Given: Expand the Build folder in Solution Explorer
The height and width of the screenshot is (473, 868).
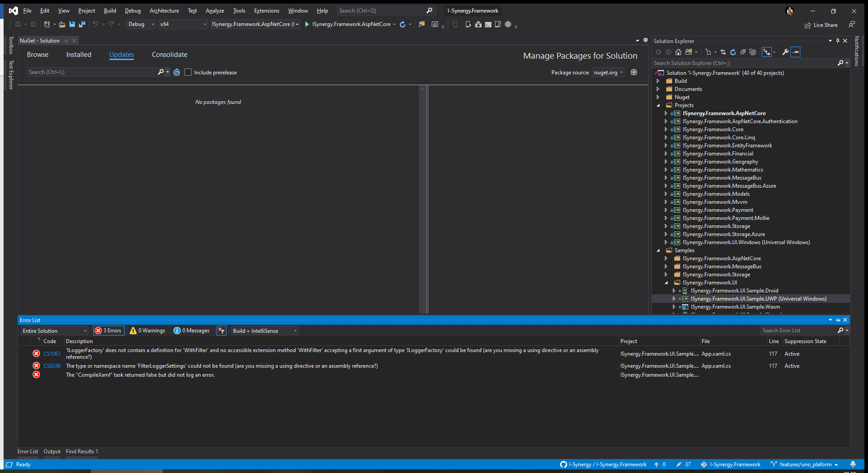Looking at the screenshot, I should click(x=658, y=81).
